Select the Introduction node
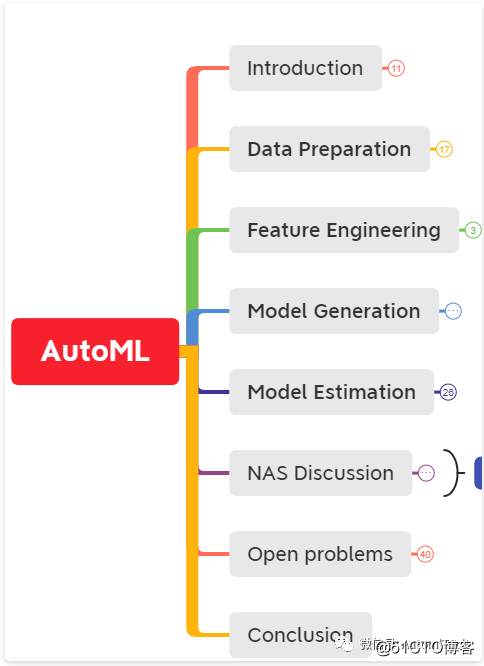Viewport: 484px width, 666px height. 305,68
